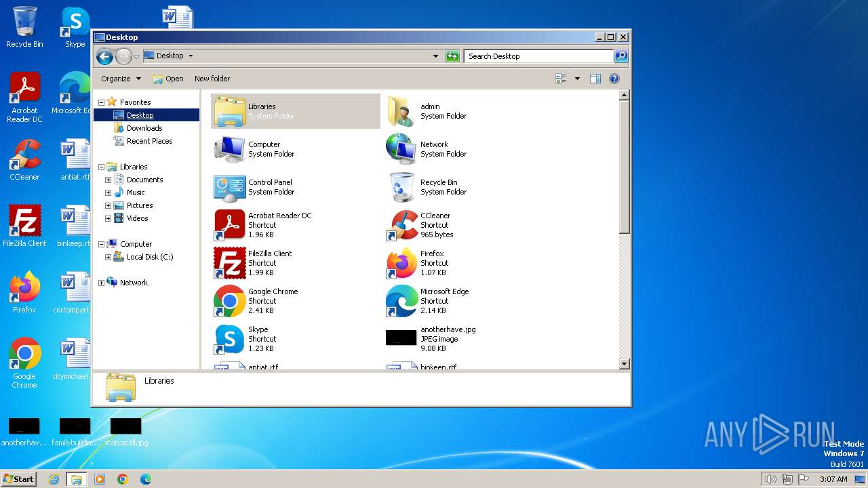Select Microsoft Edge shortcut in Explorer list

pyautogui.click(x=401, y=301)
